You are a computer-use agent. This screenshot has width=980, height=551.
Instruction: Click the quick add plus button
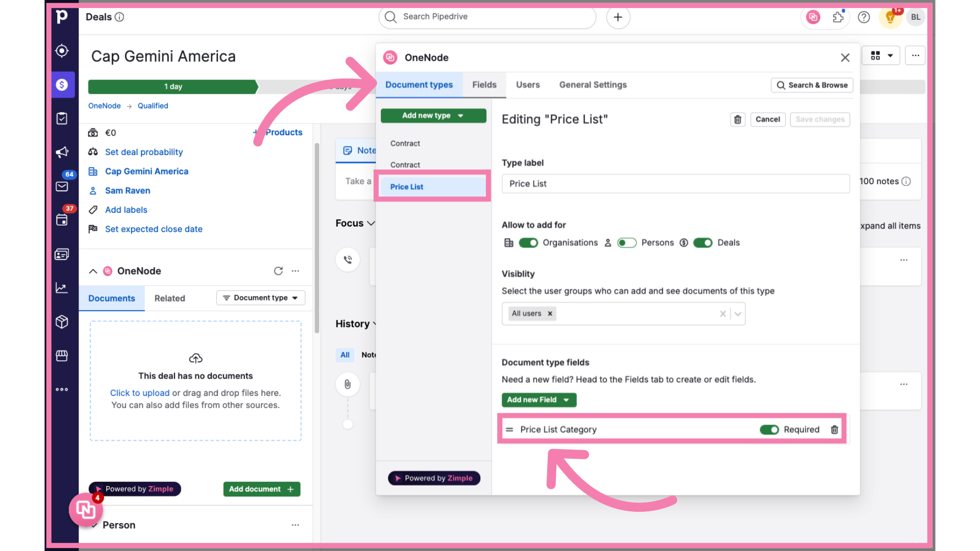click(x=618, y=17)
